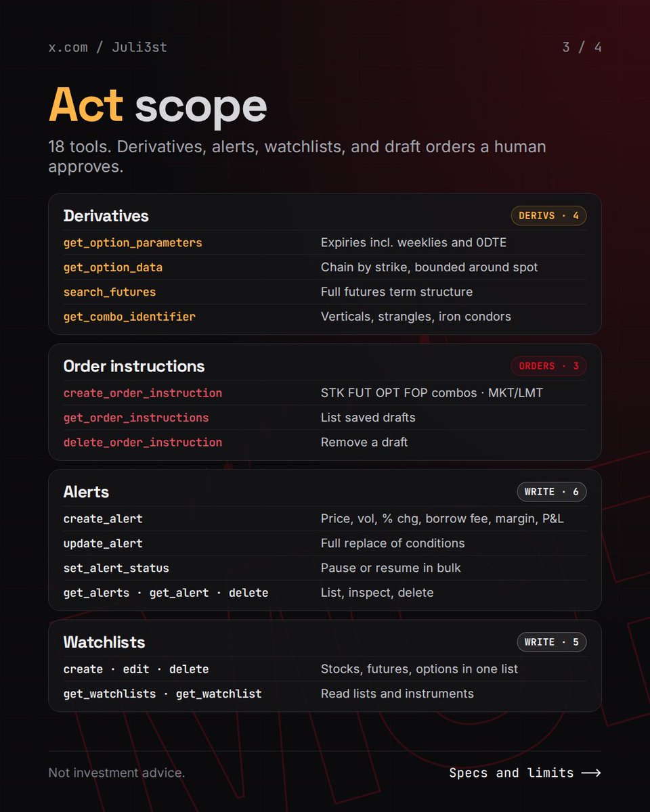Click 'Price, vol, % chg, borrow fee' description

[442, 518]
